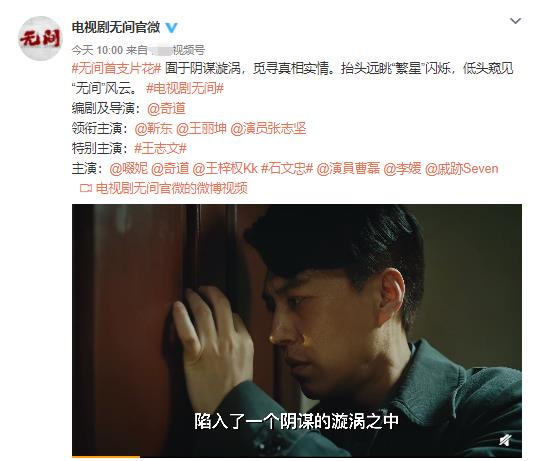This screenshot has width=539, height=461.
Task: Open the #石文忠# topic tag
Action: [287, 168]
